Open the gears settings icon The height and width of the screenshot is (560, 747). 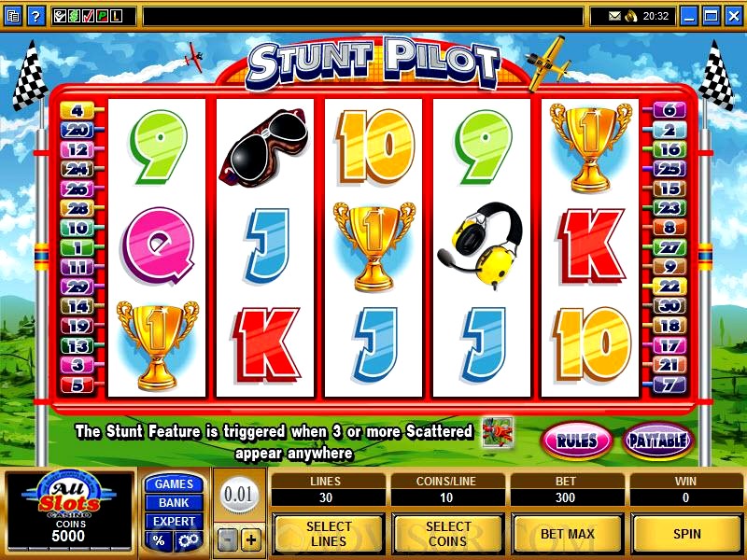[188, 540]
